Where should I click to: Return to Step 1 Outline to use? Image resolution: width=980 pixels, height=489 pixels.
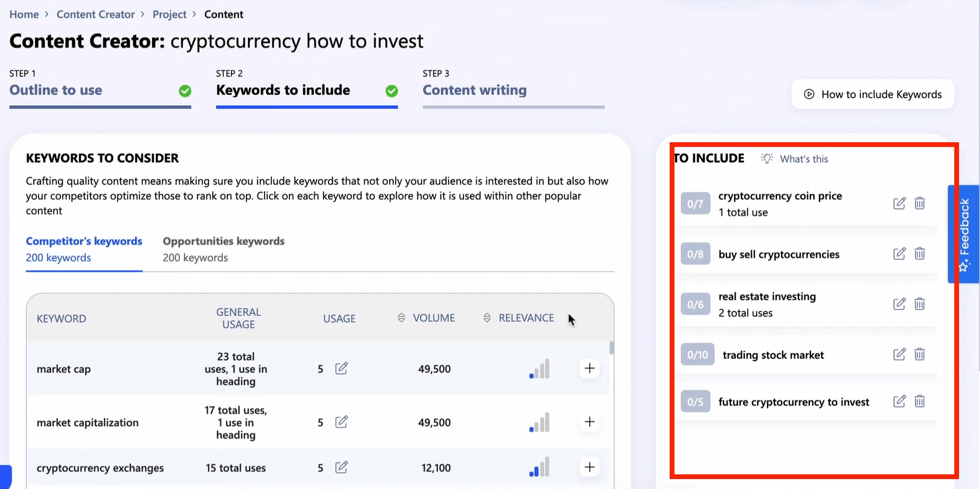pos(56,90)
